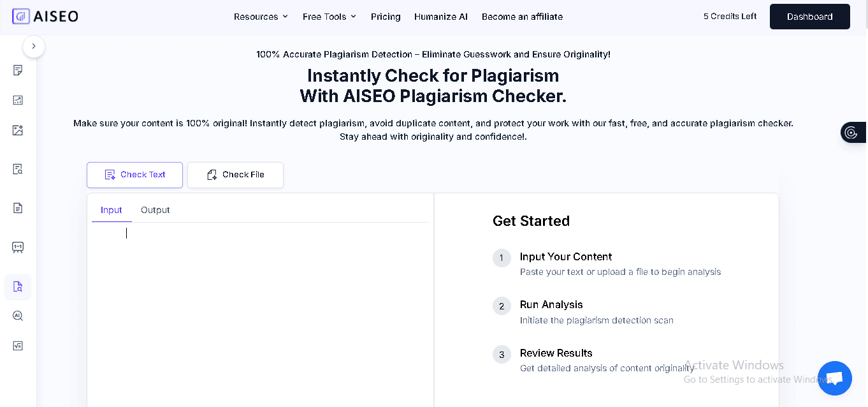Open the AI detector sidebar tool
Image resolution: width=868 pixels, height=407 pixels.
point(17,315)
